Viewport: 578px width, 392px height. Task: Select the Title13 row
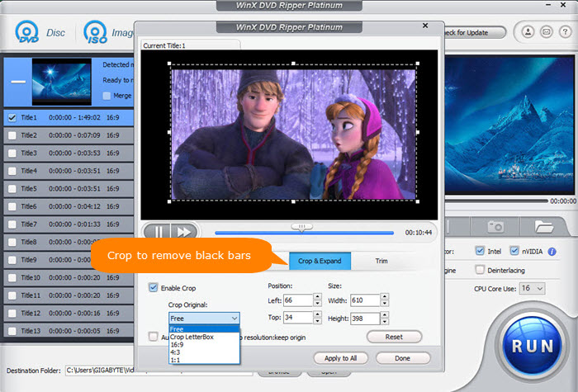tap(69, 331)
